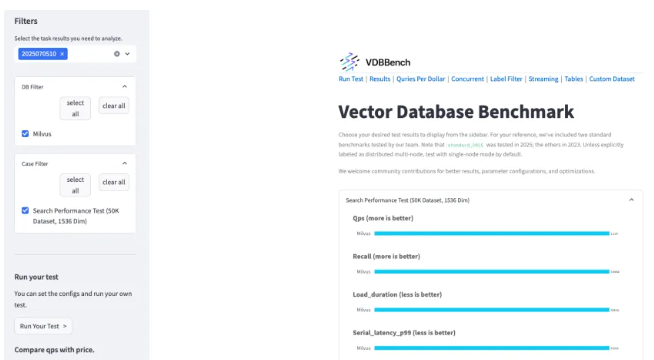Click the Milvus Qps bar
This screenshot has height=360, width=654.
coord(492,233)
